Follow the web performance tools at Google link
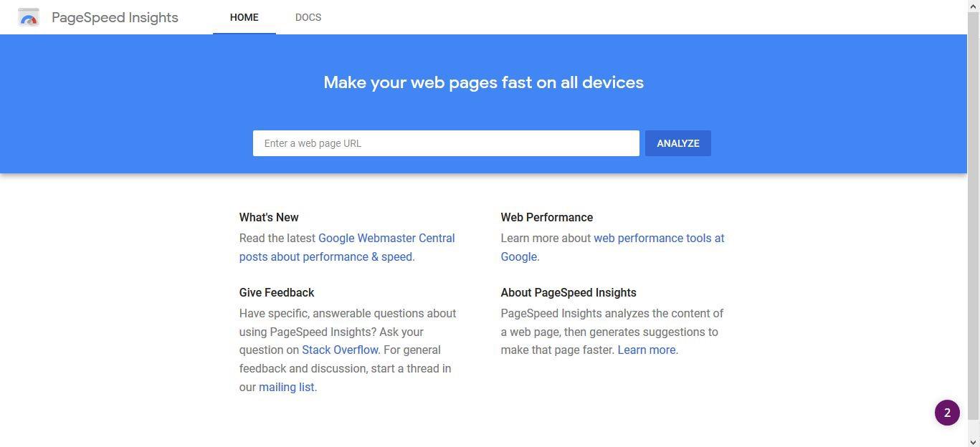Image resolution: width=980 pixels, height=447 pixels. (x=613, y=247)
